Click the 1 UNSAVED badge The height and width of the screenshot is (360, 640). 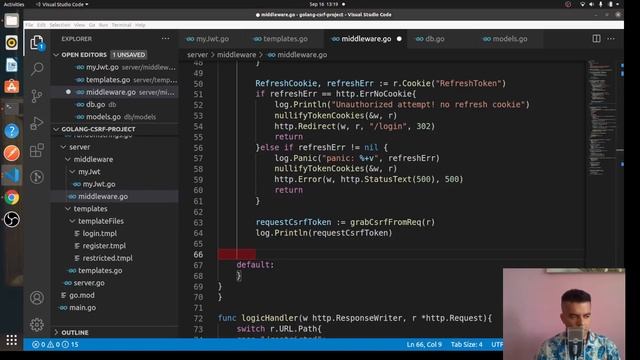tap(129, 55)
